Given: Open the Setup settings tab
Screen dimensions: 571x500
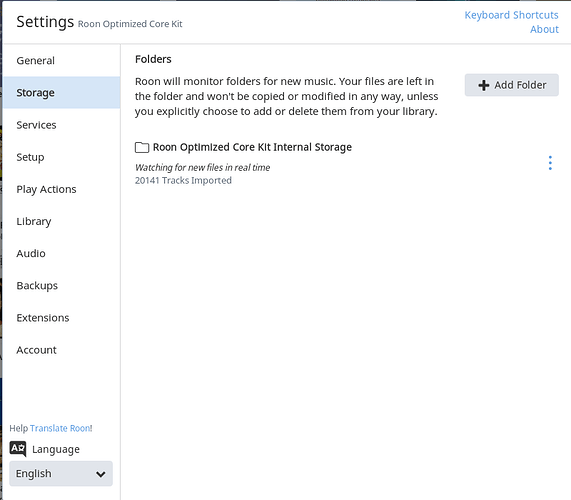Looking at the screenshot, I should pos(62,157).
